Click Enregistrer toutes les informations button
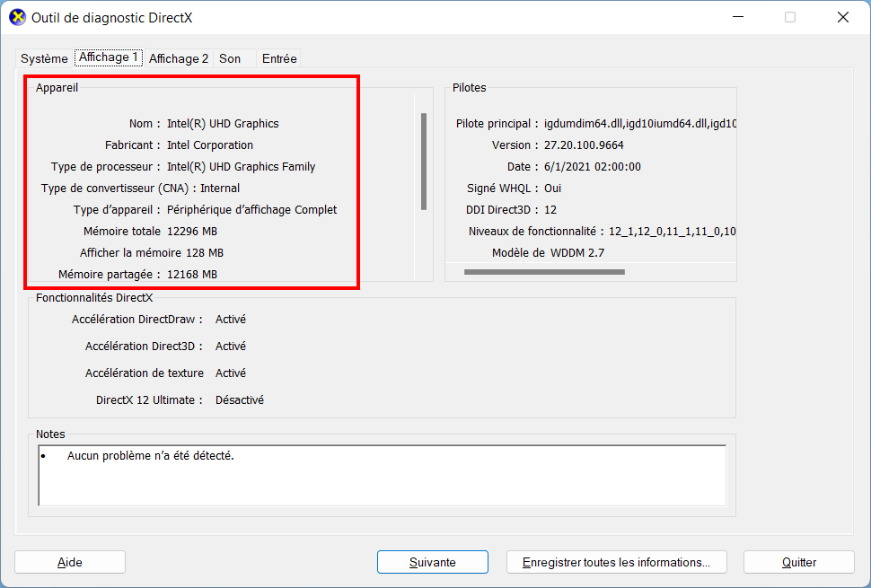The image size is (871, 588). [x=617, y=562]
